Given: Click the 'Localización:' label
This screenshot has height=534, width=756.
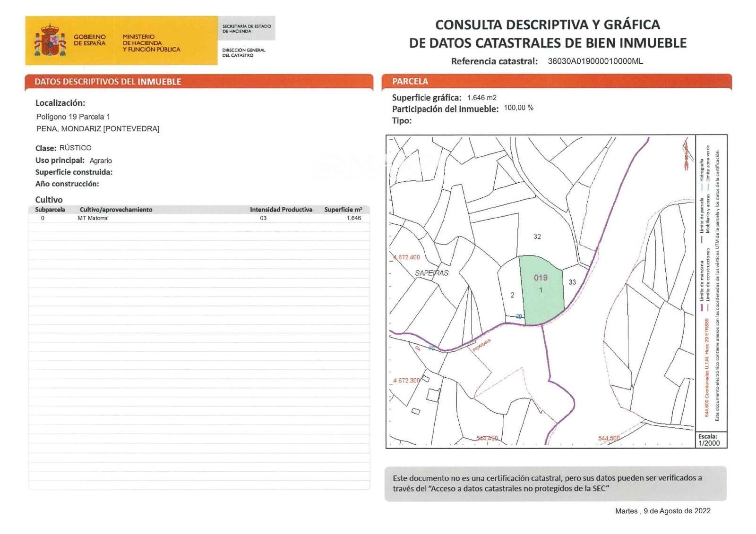Looking at the screenshot, I should coord(60,103).
